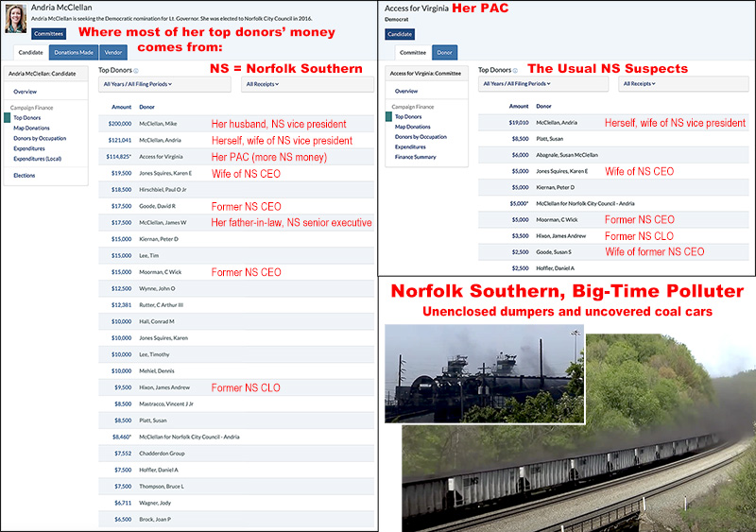Click donor Abagnale, Susan McClellan
The image size is (756, 532).
[x=567, y=155]
